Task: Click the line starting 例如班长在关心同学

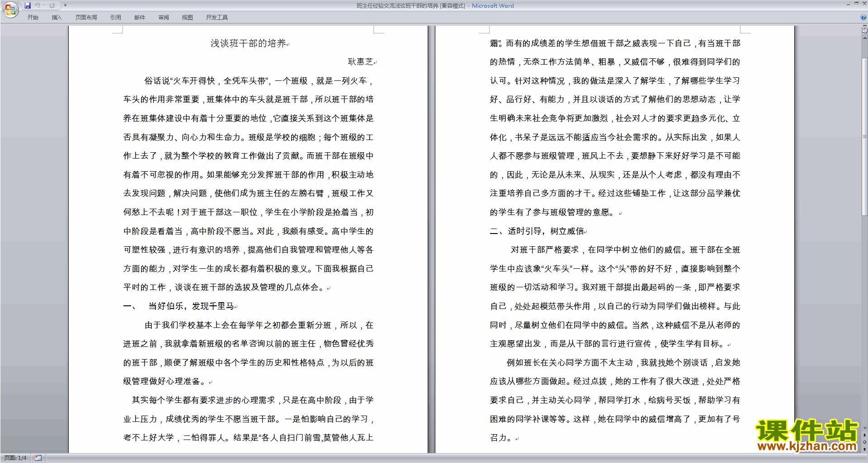Action: (623, 363)
